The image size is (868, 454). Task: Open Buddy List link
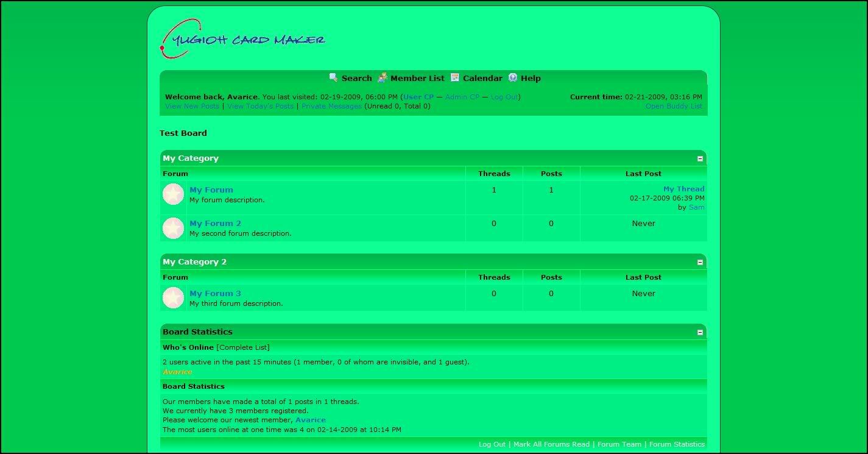(674, 106)
